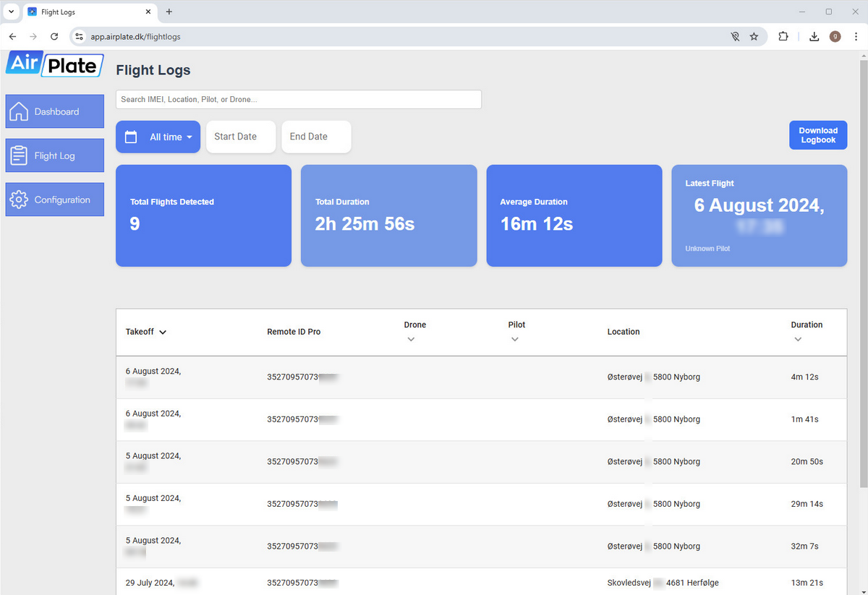This screenshot has width=868, height=595.
Task: Click the Flight Log clipboard icon
Action: pos(20,155)
